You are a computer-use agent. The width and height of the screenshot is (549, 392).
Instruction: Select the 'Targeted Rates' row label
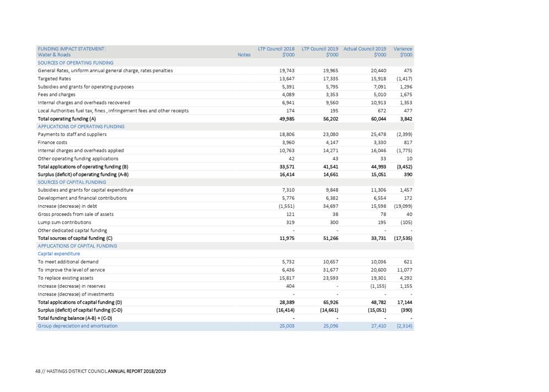[54, 79]
